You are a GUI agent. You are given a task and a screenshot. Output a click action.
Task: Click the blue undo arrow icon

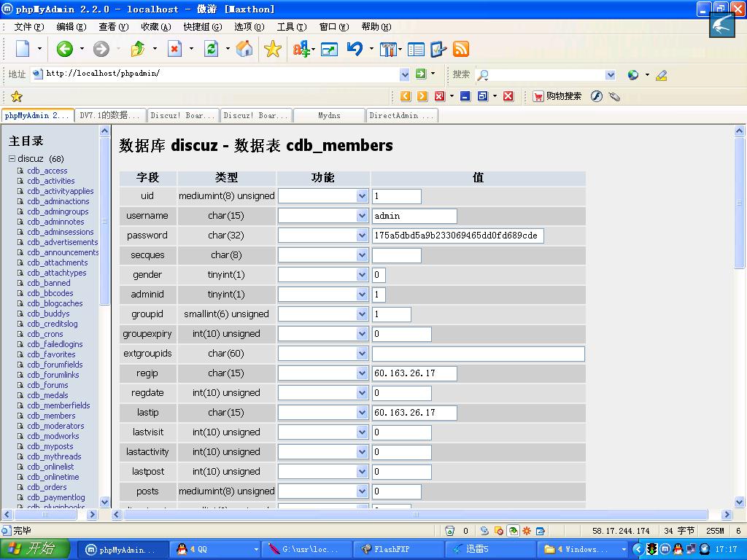(355, 49)
